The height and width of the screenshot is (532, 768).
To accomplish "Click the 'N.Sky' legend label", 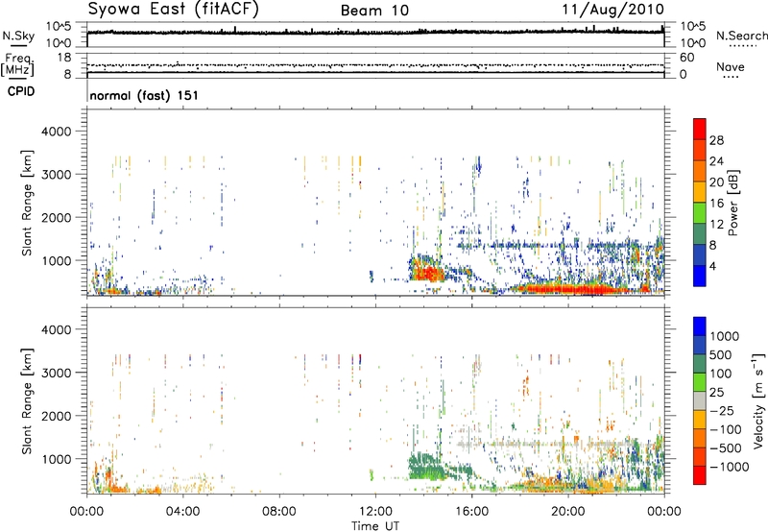I will click(18, 36).
